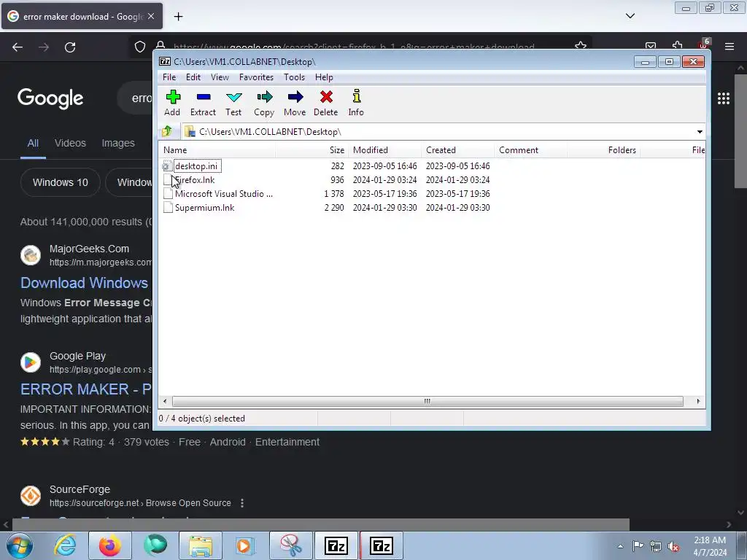
Task: Open the Download Windows MajorGeeks result link
Action: 85,283
